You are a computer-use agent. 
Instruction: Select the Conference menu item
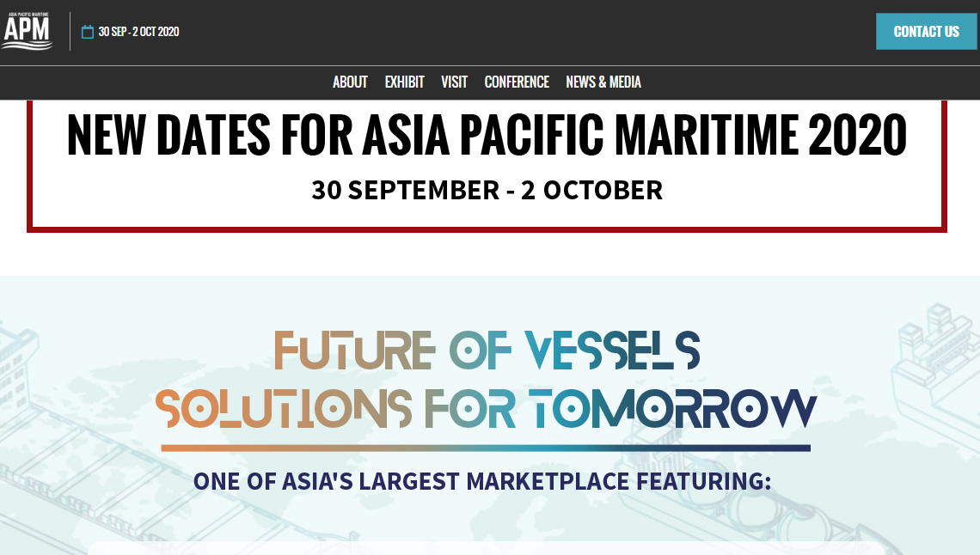[517, 82]
